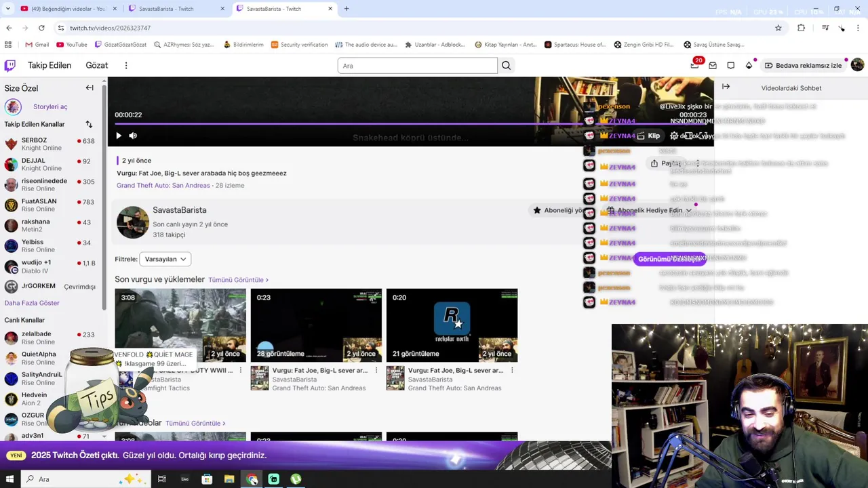Open the Chrome apps grid icon
This screenshot has width=868, height=488.
[8, 45]
